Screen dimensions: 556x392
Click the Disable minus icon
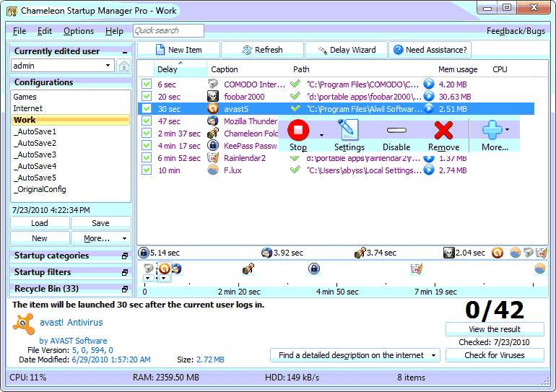coord(396,130)
